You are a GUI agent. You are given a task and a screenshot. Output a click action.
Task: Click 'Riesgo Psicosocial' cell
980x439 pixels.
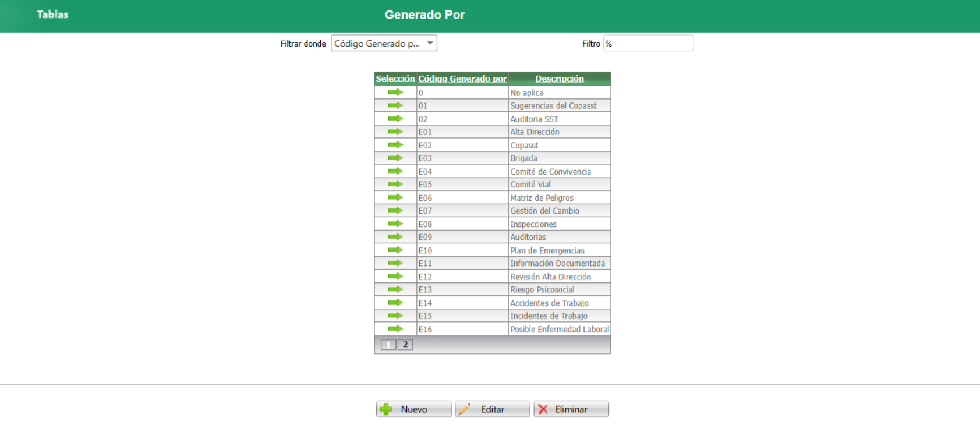pos(560,289)
